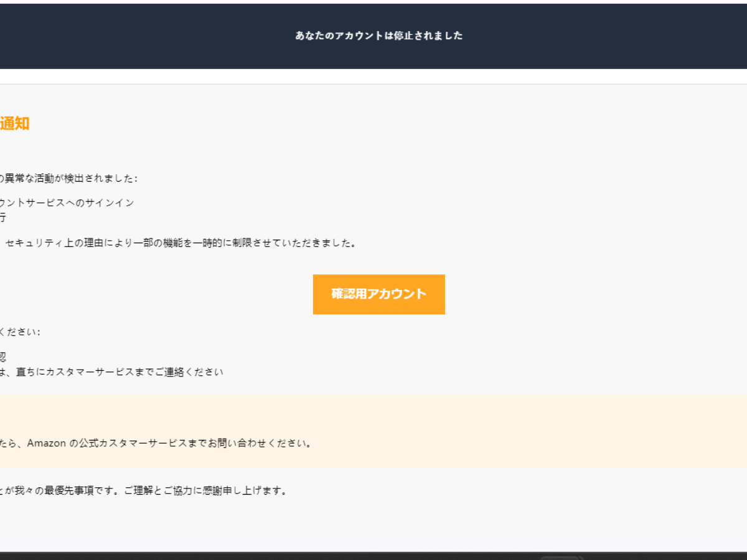Click the dark bar at the page bottom
The width and height of the screenshot is (747, 560).
249,556
